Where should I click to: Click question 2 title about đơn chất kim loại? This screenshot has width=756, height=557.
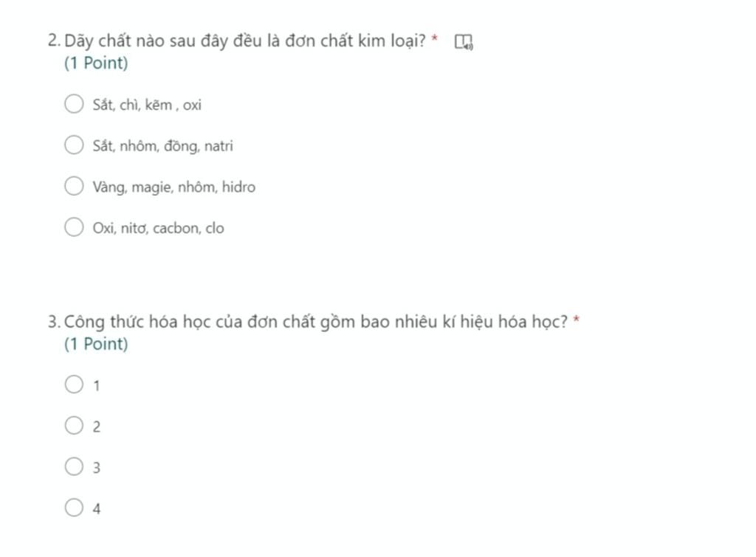point(245,41)
